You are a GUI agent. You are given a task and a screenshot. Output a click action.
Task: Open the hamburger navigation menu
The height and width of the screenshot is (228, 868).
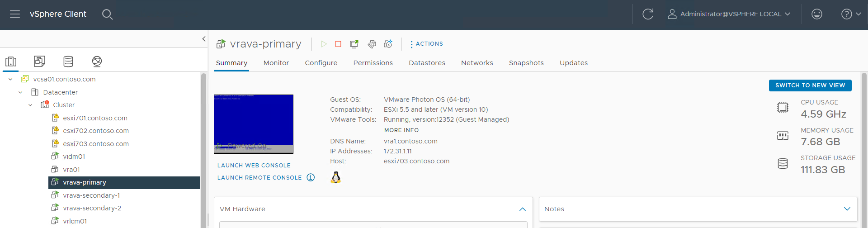tap(15, 14)
